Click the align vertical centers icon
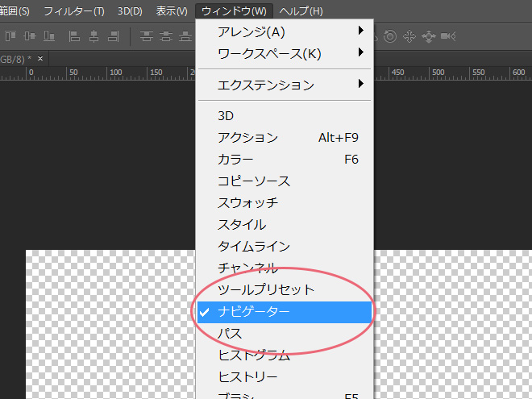The height and width of the screenshot is (399, 532). (x=31, y=35)
